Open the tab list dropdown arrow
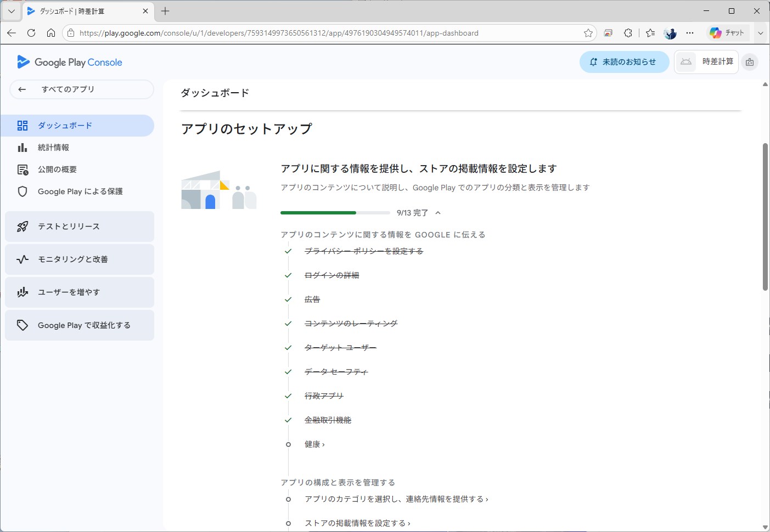The height and width of the screenshot is (532, 770). pyautogui.click(x=11, y=11)
